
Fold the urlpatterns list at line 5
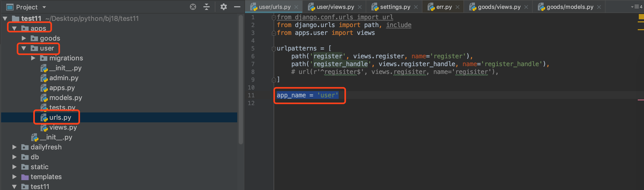click(x=274, y=49)
